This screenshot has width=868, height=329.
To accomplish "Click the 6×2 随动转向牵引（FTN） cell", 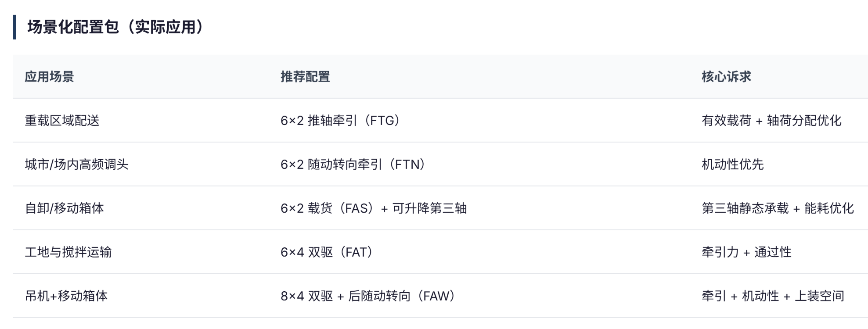I will [x=353, y=164].
